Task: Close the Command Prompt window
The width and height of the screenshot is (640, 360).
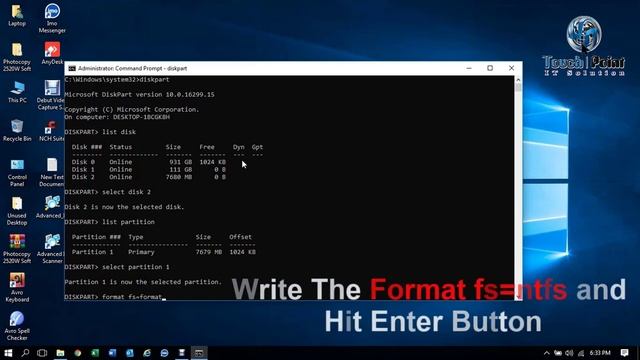Action: (511, 68)
